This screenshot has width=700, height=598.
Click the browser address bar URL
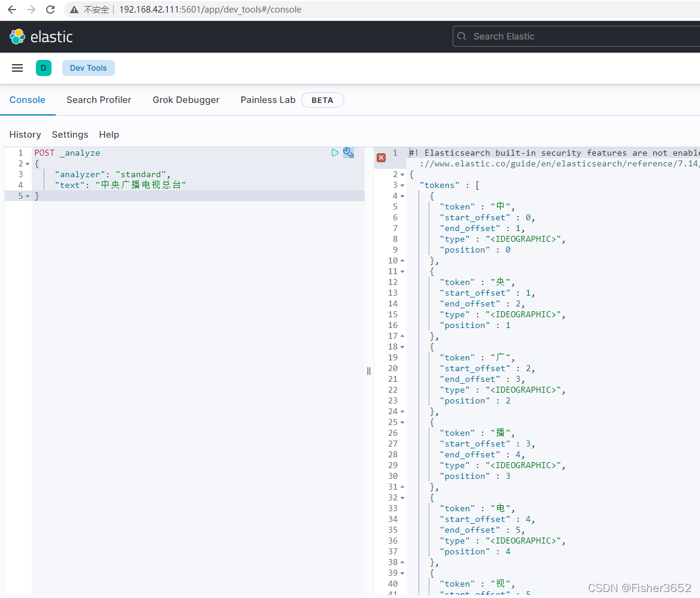pyautogui.click(x=210, y=10)
